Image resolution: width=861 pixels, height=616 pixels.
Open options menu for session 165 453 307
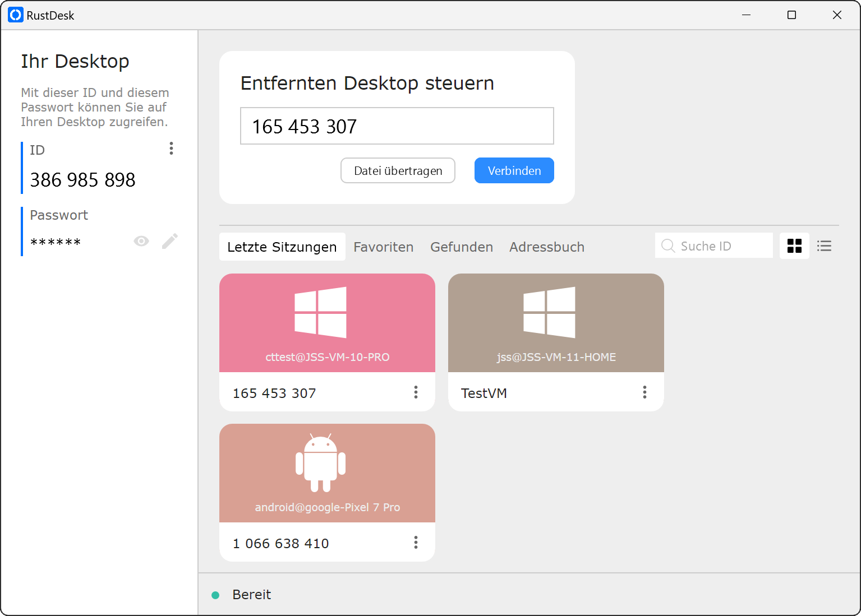(416, 392)
